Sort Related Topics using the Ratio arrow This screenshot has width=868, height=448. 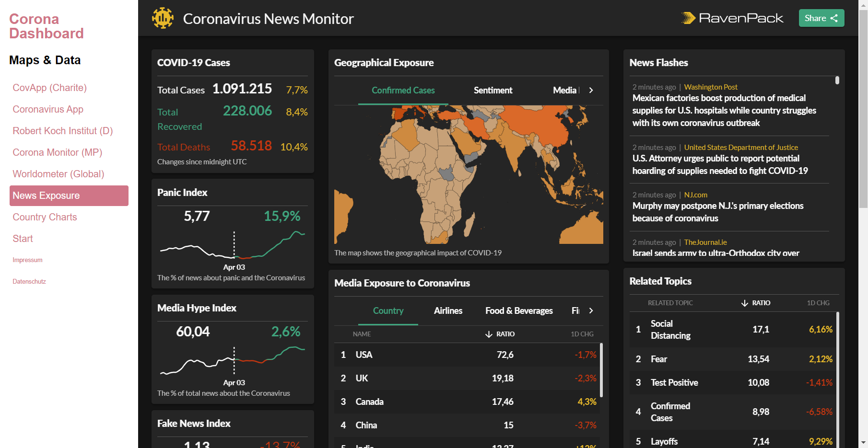pos(744,303)
